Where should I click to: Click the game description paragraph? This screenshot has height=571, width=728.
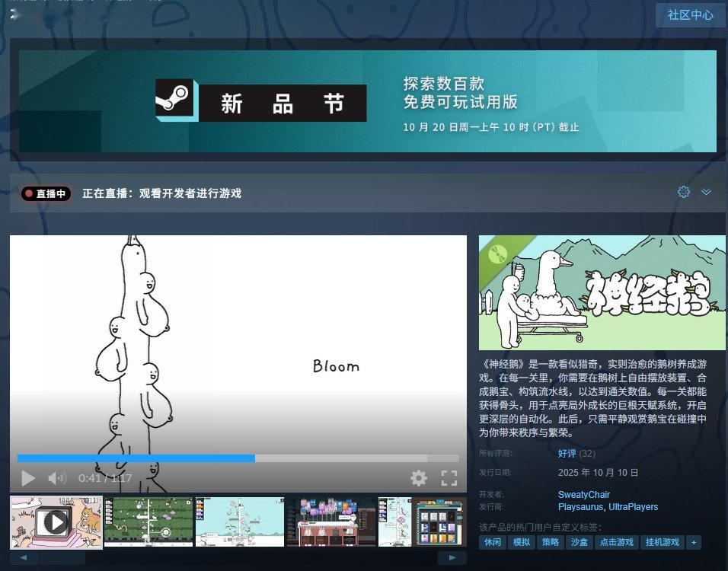tap(593, 398)
